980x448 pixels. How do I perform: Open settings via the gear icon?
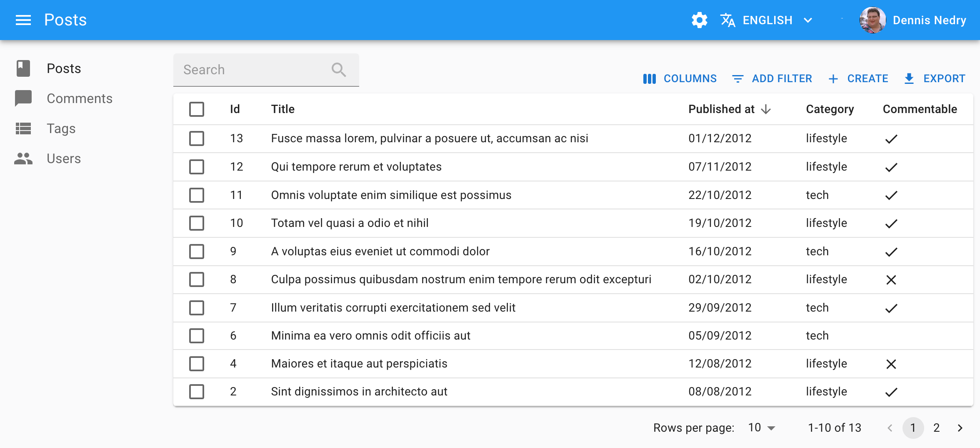(x=699, y=20)
